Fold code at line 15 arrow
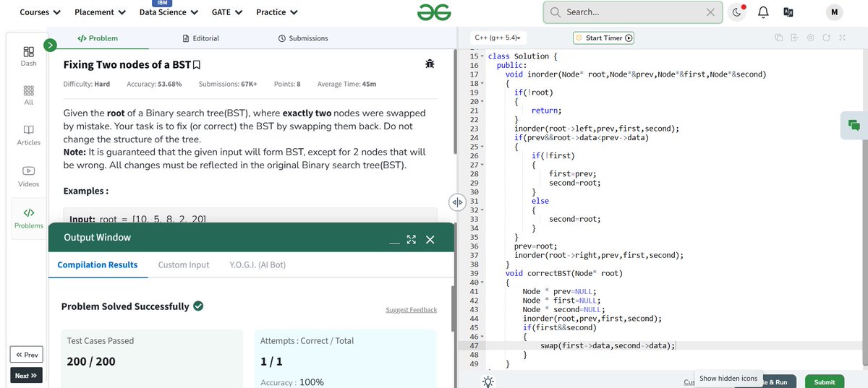 point(482,56)
